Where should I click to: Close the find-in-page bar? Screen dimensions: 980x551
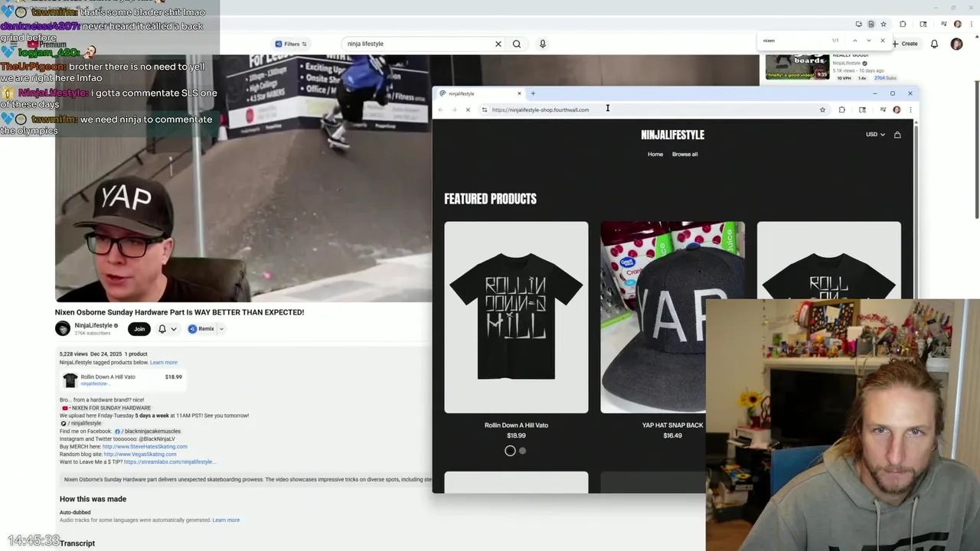[x=882, y=41]
